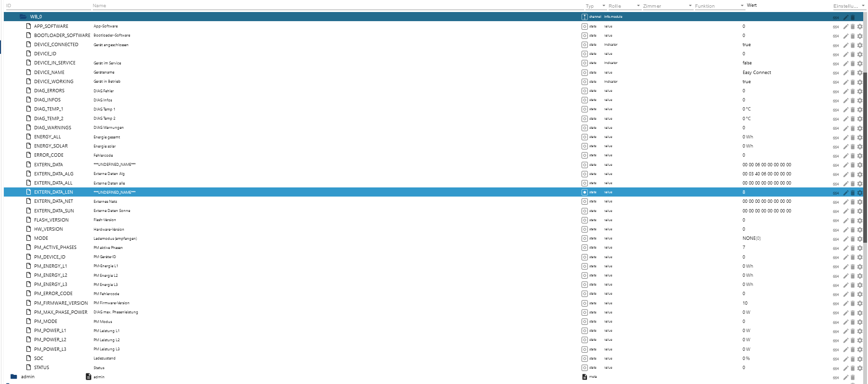Click the 'false' value of DEVICE_IN_SERVICE

pyautogui.click(x=747, y=63)
